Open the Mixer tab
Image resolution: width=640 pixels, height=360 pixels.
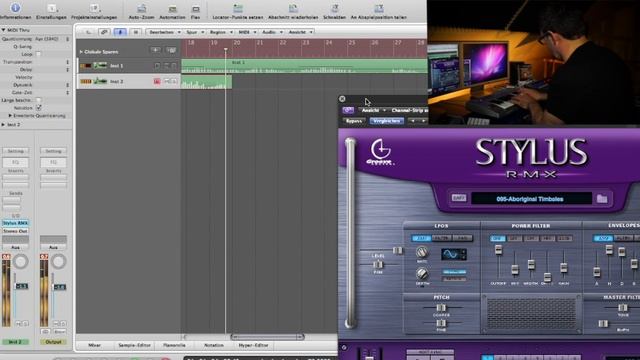point(94,345)
